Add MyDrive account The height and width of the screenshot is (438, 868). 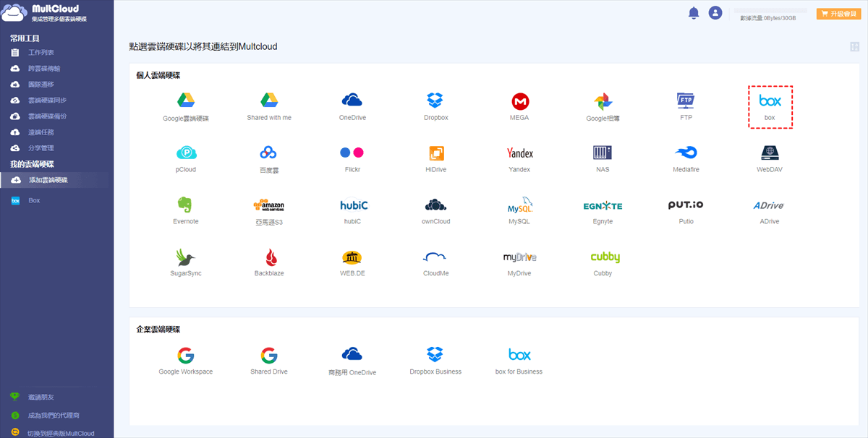pos(519,257)
